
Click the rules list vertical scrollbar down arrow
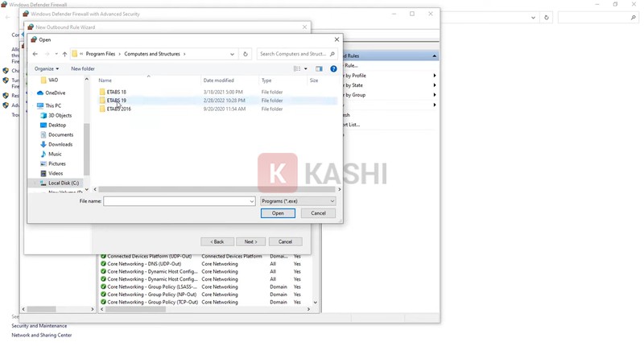[x=315, y=303]
